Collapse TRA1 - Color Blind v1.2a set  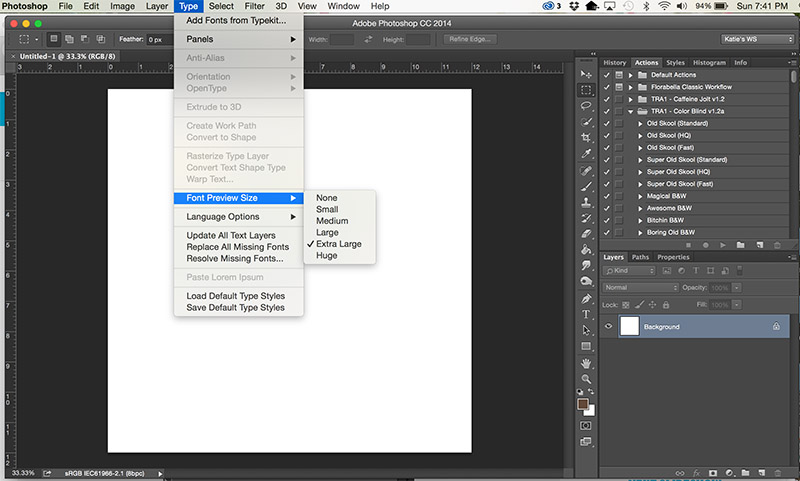tap(631, 112)
